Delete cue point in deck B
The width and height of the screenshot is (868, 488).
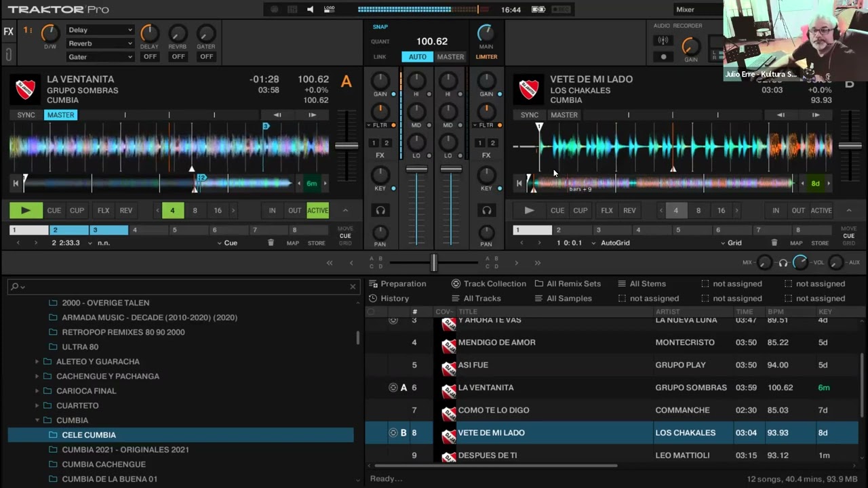pos(774,243)
